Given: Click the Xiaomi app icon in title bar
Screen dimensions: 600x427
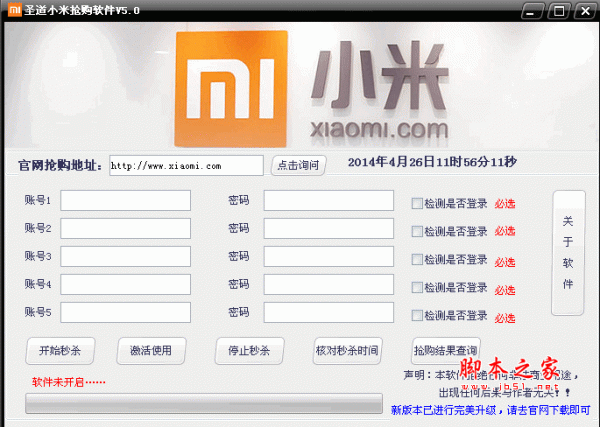Looking at the screenshot, I should [15, 9].
